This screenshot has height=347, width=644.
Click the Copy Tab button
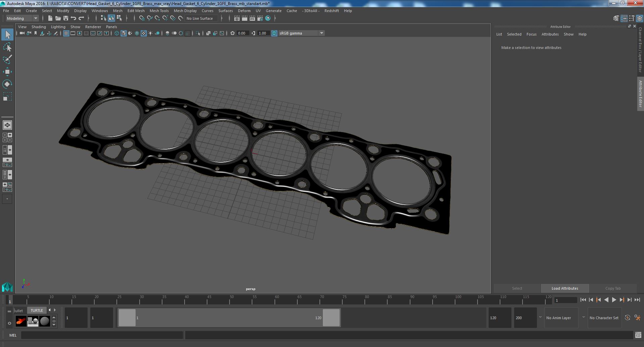pyautogui.click(x=613, y=288)
